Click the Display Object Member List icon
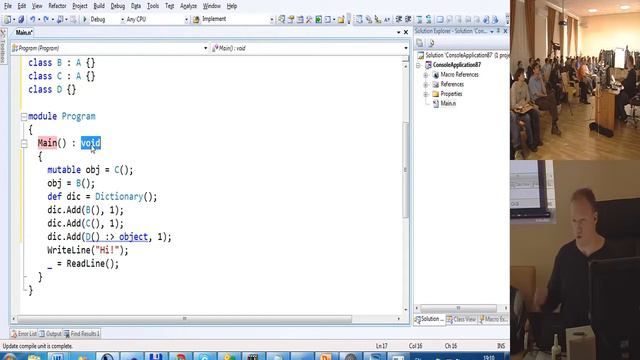Screen dimensions: 640x360 click(x=359, y=19)
